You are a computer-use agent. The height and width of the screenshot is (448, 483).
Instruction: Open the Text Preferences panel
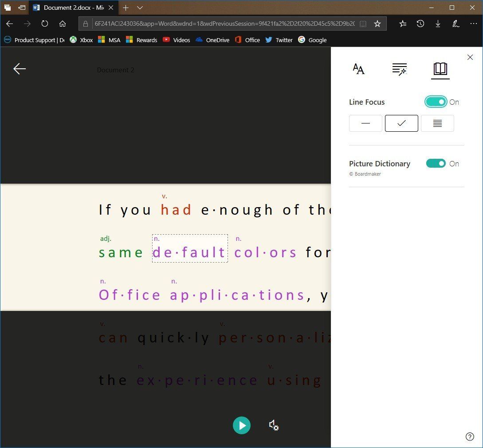(358, 69)
